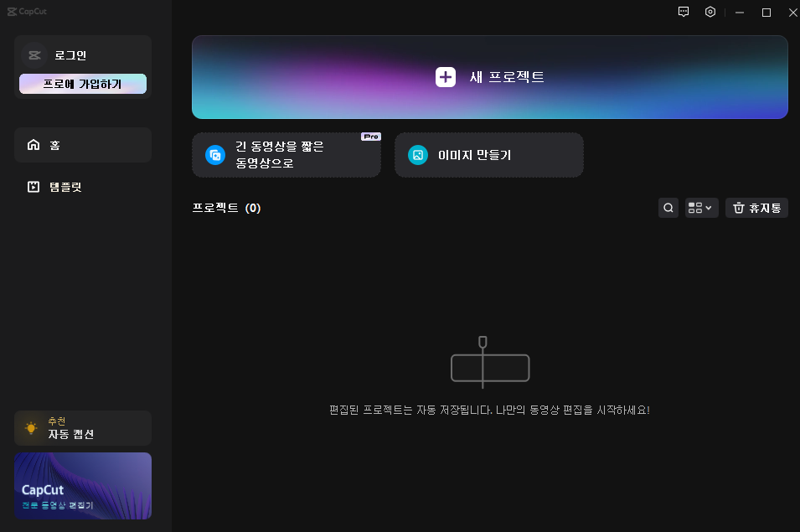This screenshot has height=532, width=800.
Task: Click the CapCut logo in the top left
Action: (25, 11)
